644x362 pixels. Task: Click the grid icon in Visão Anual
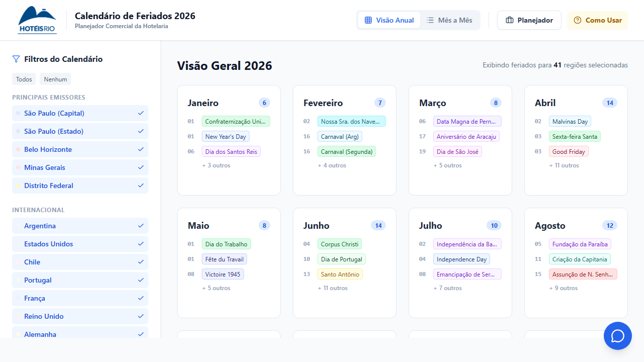point(368,20)
